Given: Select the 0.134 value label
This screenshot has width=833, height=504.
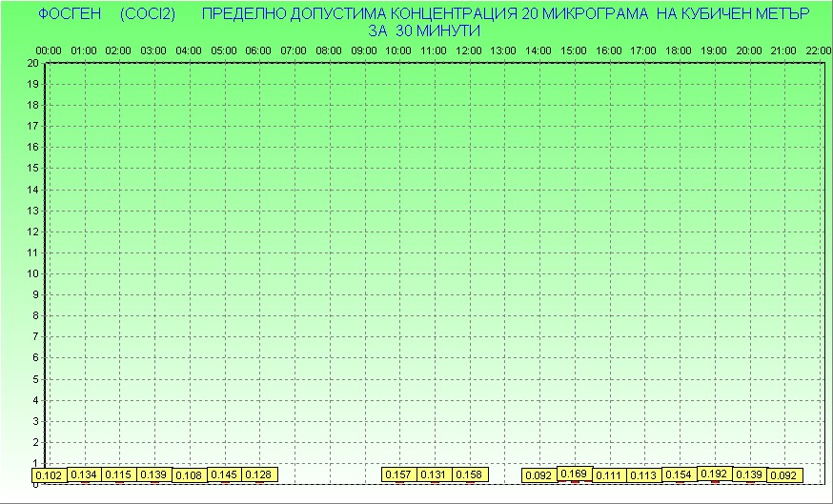Looking at the screenshot, I should tap(84, 474).
